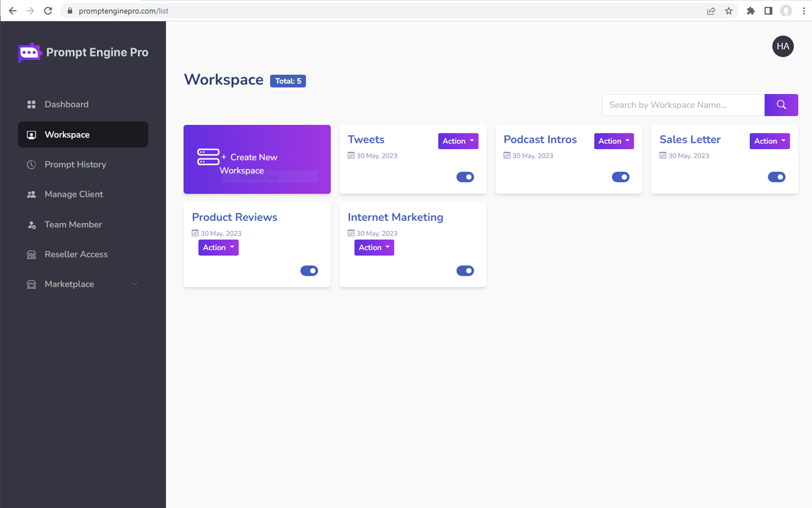Click the share page icon in address bar
The height and width of the screenshot is (508, 812).
point(711,11)
